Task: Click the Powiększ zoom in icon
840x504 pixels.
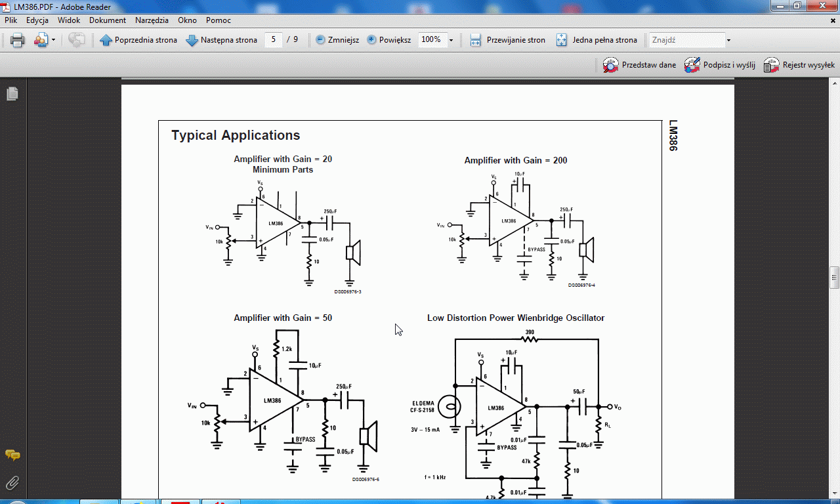Action: [x=371, y=40]
